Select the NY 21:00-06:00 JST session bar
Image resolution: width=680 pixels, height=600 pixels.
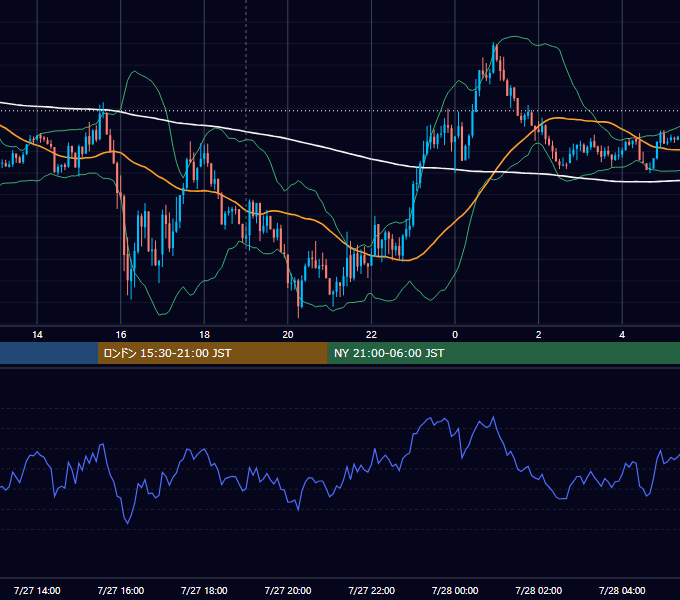(x=503, y=353)
